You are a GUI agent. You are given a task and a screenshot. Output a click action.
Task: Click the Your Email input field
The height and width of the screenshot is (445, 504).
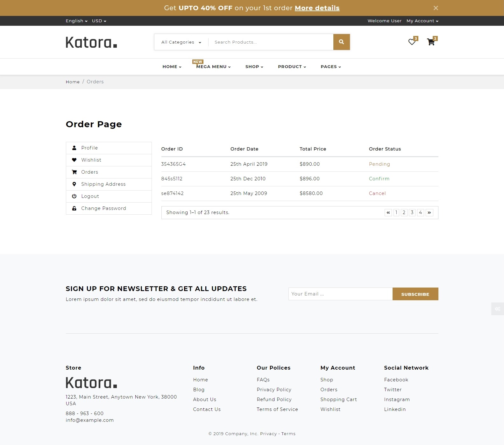point(340,294)
